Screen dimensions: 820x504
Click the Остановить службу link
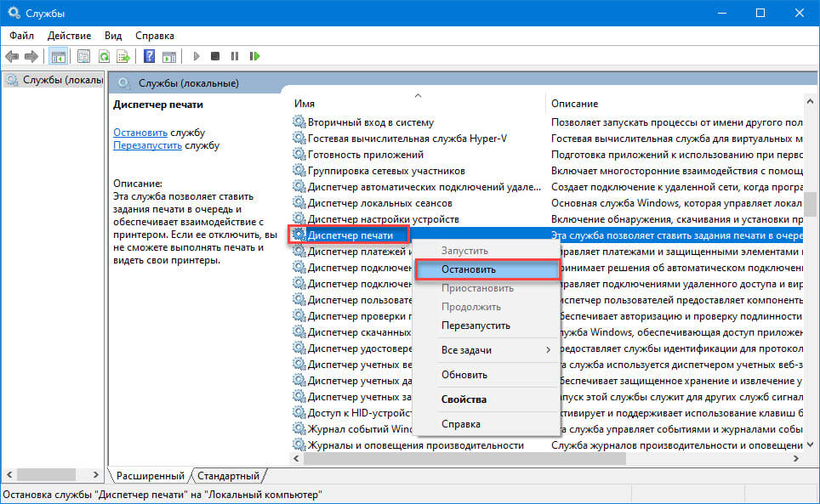141,133
